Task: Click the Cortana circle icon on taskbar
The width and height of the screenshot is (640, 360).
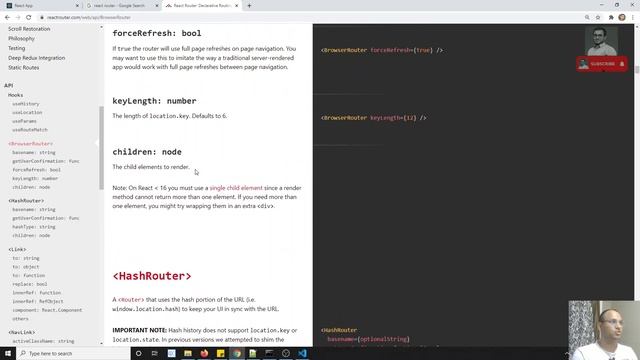Action: [x=138, y=353]
